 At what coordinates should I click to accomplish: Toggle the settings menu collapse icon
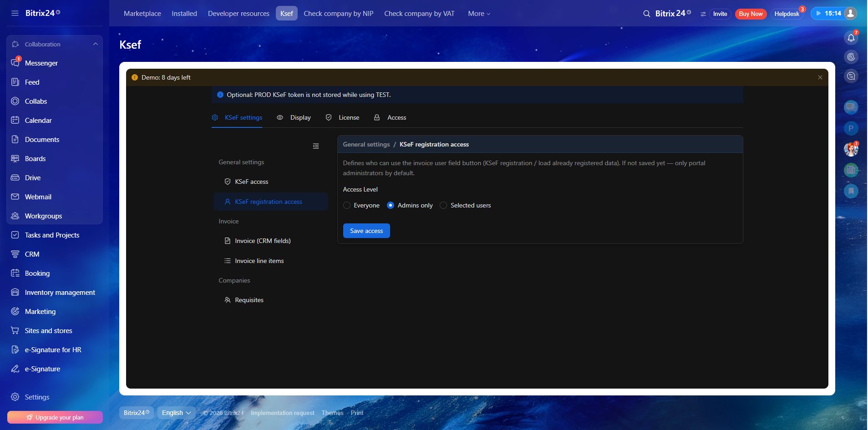[316, 146]
